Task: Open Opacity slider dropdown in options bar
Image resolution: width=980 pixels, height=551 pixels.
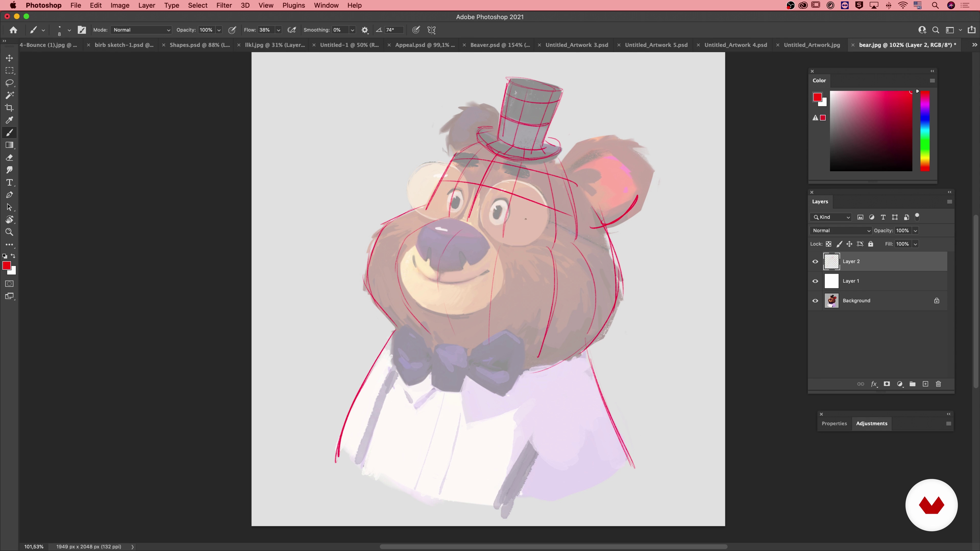Action: (x=219, y=30)
